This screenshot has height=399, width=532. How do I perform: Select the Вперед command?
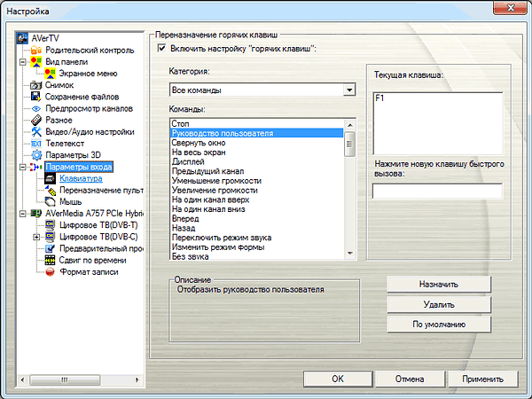[x=257, y=218]
